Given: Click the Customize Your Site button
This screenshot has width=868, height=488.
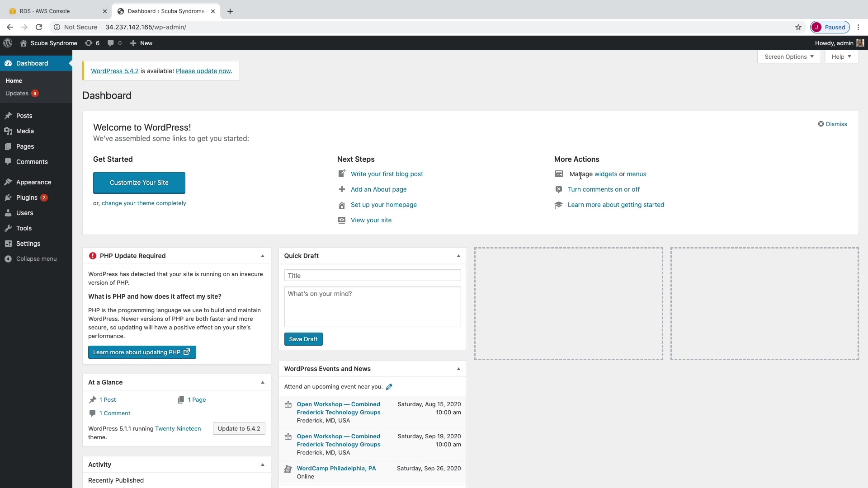Looking at the screenshot, I should (139, 183).
